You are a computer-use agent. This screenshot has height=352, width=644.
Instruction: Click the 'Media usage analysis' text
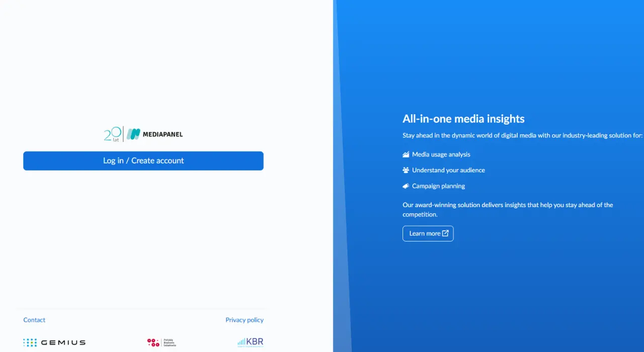click(x=441, y=154)
